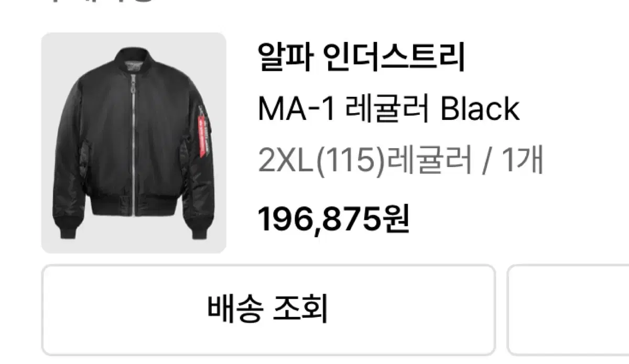Screen dimensions: 629x364
Task: Click the 196,875원 price text
Action: coord(333,219)
